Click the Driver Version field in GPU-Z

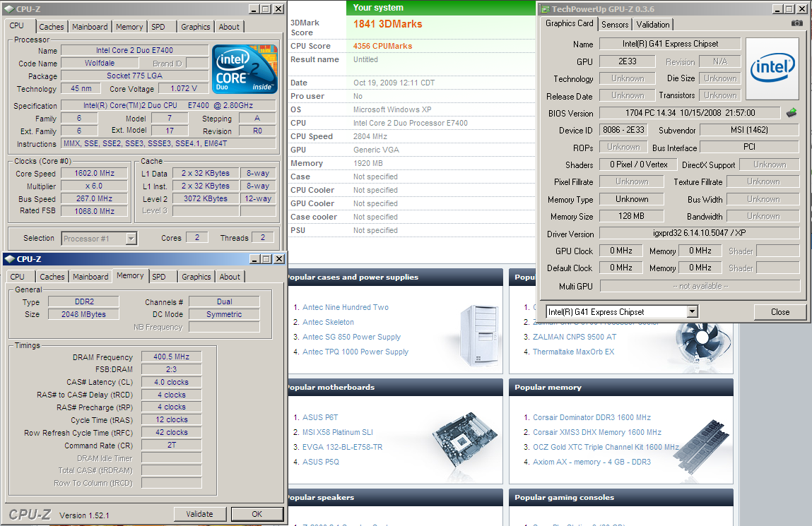[x=699, y=233]
